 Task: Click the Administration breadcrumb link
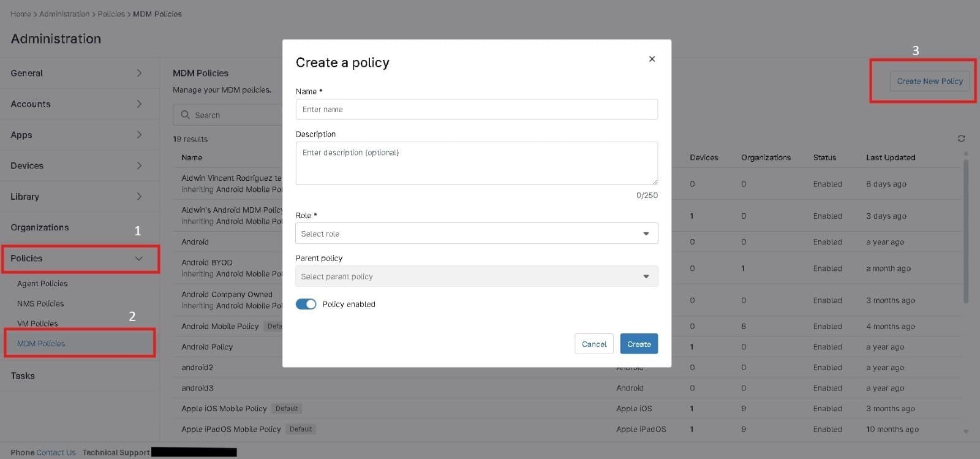(x=65, y=13)
